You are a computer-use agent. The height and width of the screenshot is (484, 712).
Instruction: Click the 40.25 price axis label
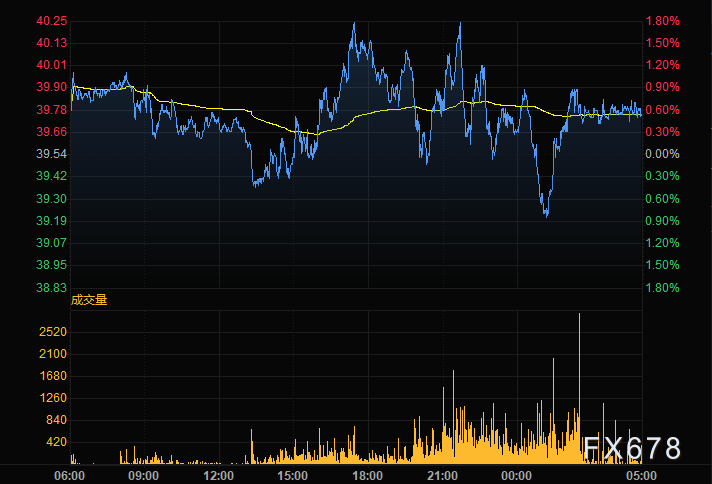(x=51, y=21)
